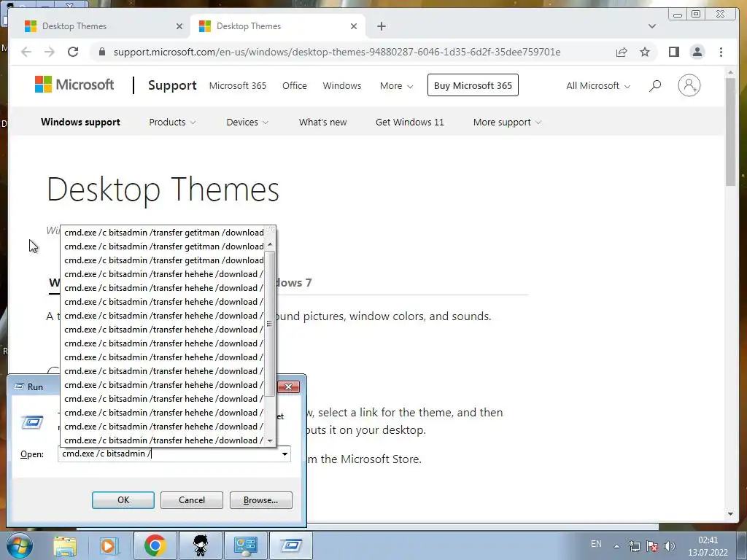Toggle the browser side panel icon

point(673,52)
